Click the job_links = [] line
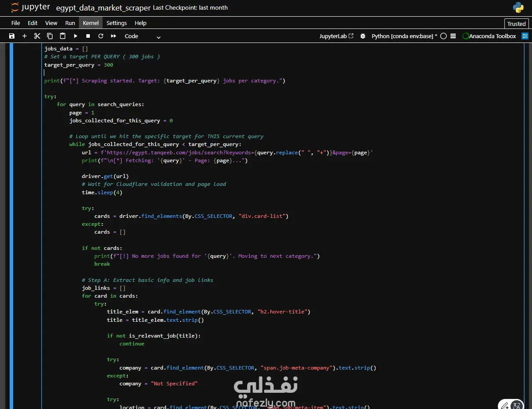Image resolution: width=532 pixels, height=409 pixels. 103,288
